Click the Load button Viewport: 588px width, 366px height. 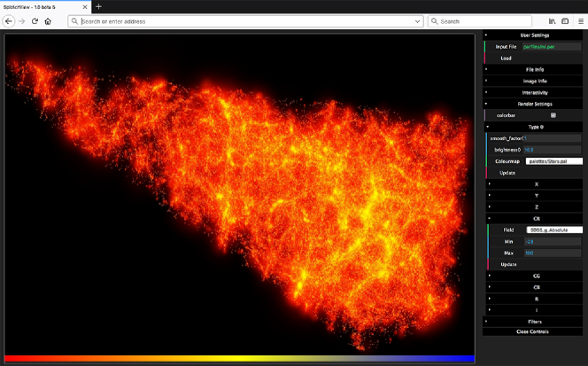coord(532,58)
